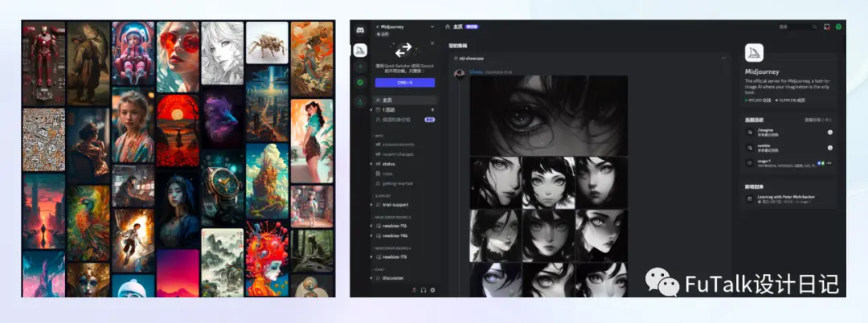Expand the 1活动 row arrow
The image size is (868, 323).
click(371, 110)
